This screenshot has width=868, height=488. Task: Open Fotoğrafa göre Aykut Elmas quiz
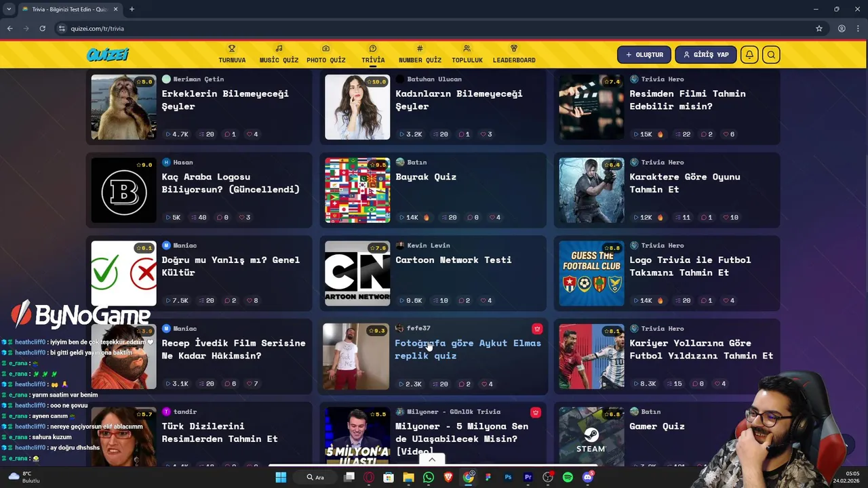pyautogui.click(x=468, y=350)
